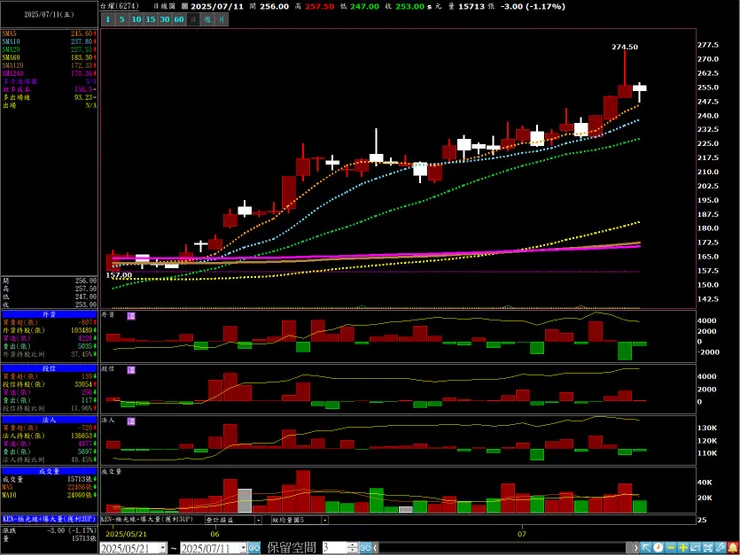Focus the 保留空間 value field

coord(335,548)
